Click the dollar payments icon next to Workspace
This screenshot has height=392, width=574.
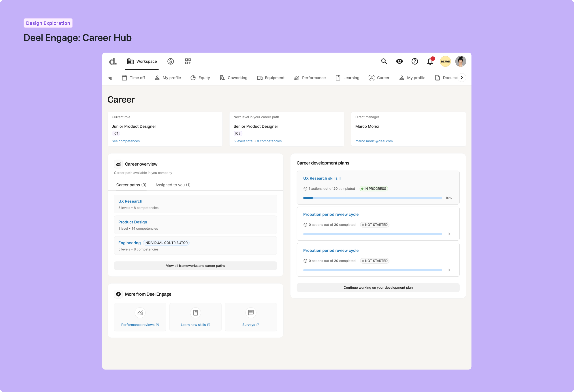click(171, 61)
